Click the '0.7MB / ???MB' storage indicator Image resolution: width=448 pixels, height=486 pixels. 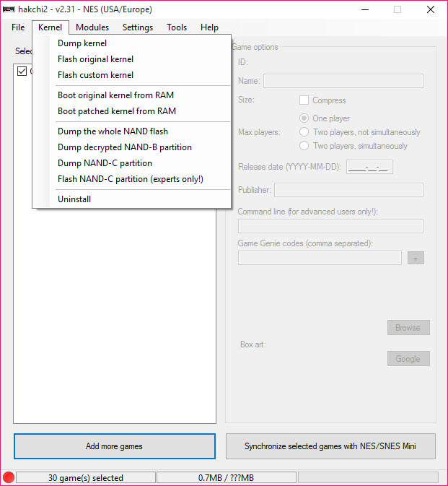pos(226,477)
